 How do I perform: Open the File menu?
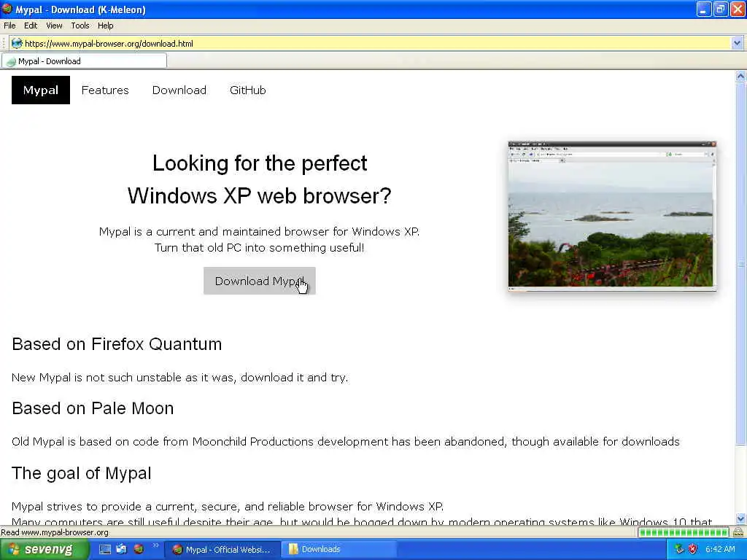[9, 26]
